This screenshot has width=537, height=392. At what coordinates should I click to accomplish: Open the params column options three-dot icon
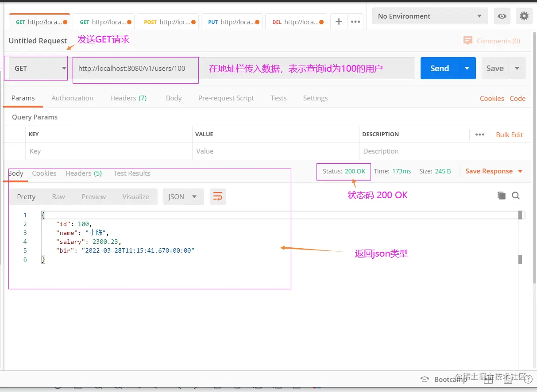coord(480,135)
